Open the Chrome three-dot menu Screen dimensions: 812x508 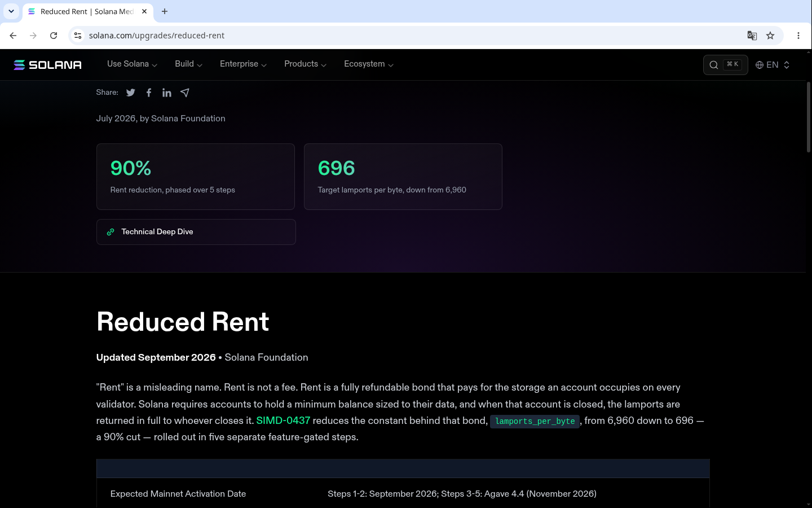click(798, 36)
